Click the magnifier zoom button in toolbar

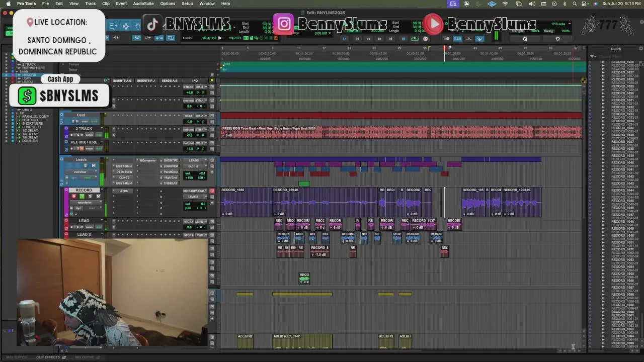525,39
